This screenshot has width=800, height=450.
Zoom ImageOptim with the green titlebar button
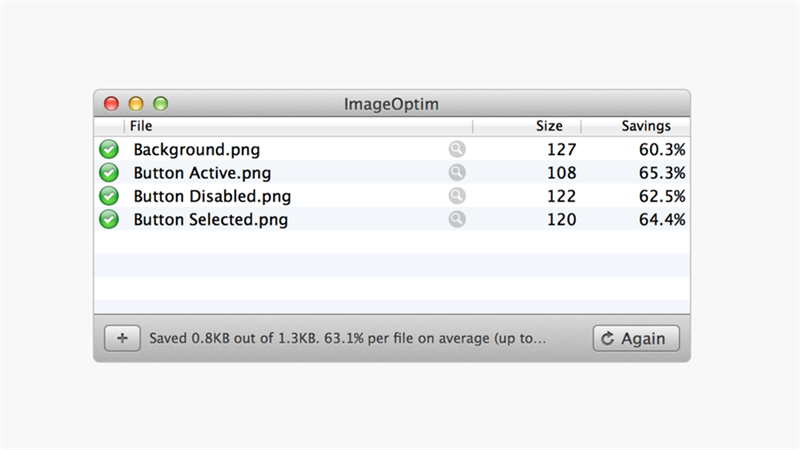pos(160,104)
